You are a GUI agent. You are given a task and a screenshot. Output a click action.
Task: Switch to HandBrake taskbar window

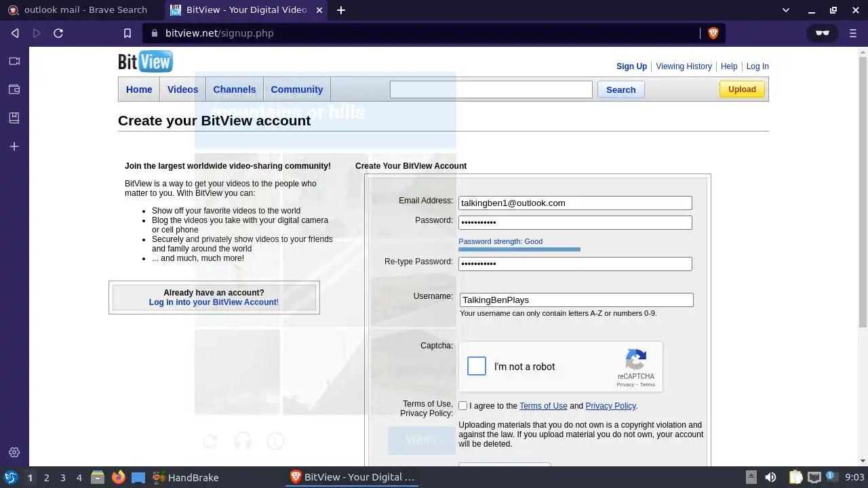coord(185,477)
